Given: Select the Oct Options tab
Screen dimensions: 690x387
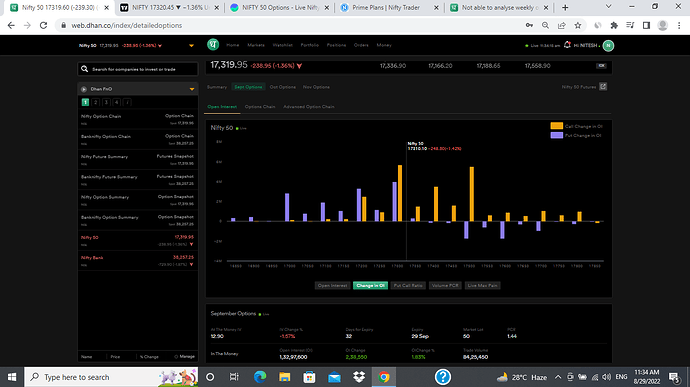Looking at the screenshot, I should [x=283, y=87].
